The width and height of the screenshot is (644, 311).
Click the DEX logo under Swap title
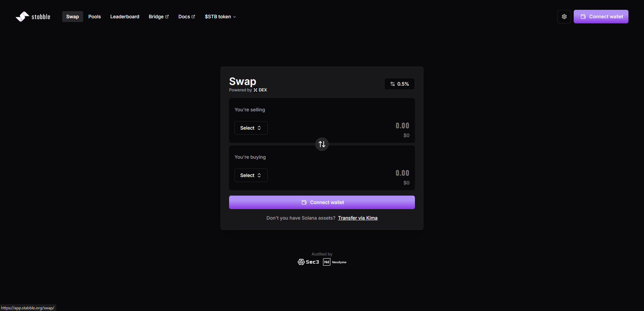pos(260,90)
